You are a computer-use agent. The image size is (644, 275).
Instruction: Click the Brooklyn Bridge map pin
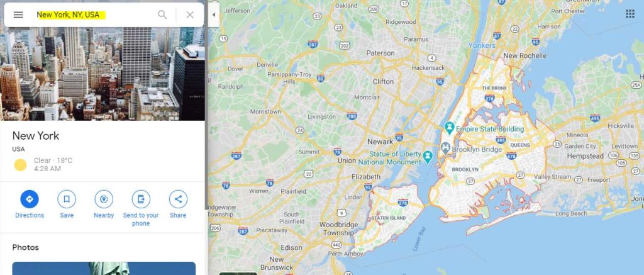(445, 148)
